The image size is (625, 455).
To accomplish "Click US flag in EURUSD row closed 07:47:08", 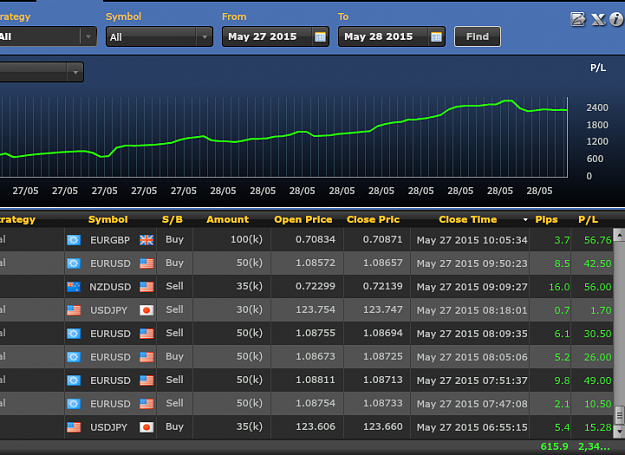I will pos(146,404).
